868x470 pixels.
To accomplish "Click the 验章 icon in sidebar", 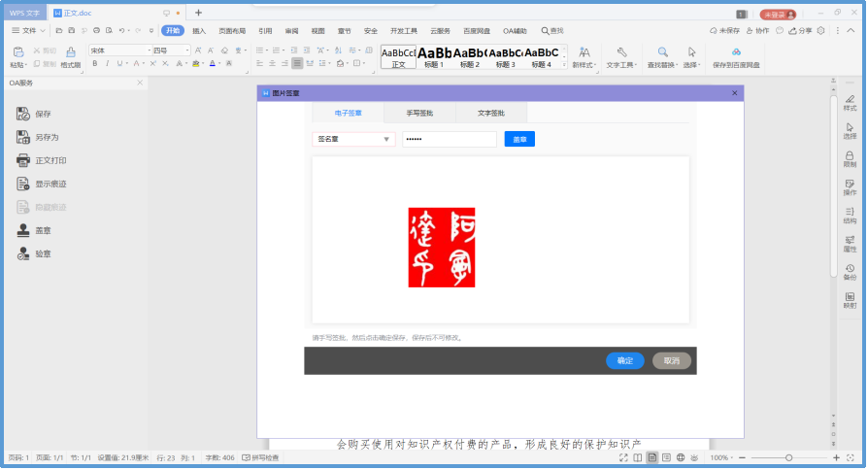I will pyautogui.click(x=22, y=253).
